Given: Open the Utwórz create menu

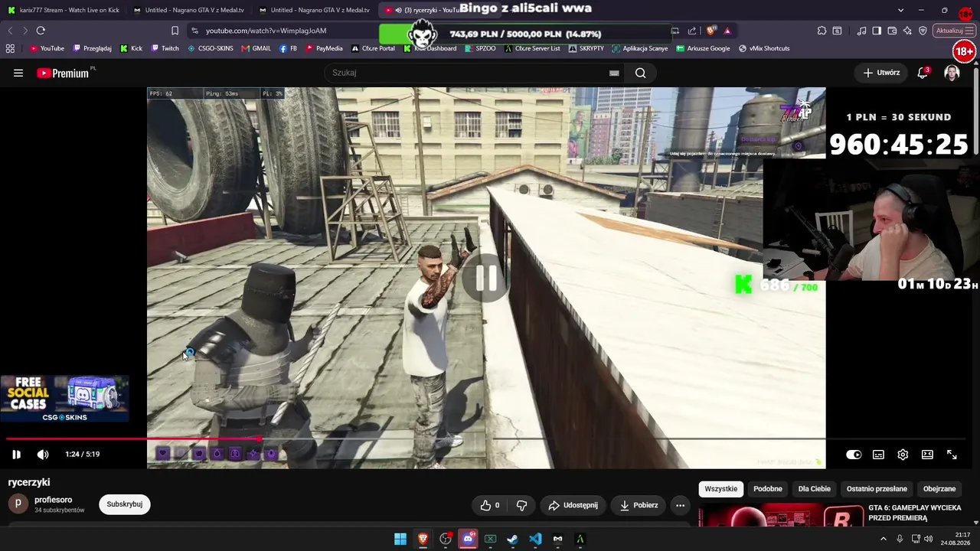Looking at the screenshot, I should coord(881,73).
